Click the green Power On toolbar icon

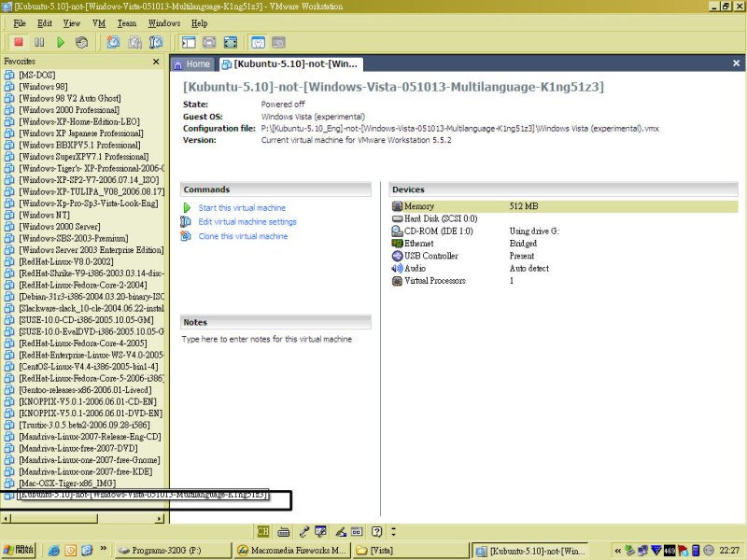coord(61,42)
